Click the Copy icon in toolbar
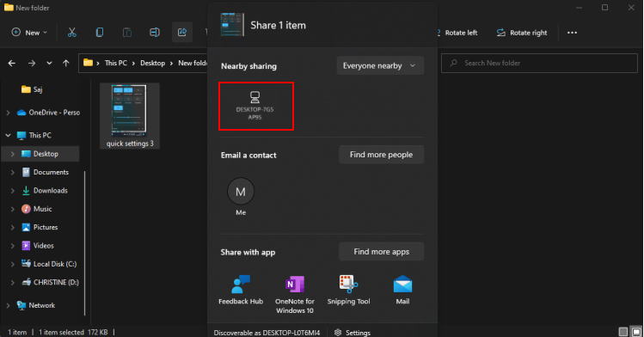This screenshot has width=644, height=337. [100, 33]
